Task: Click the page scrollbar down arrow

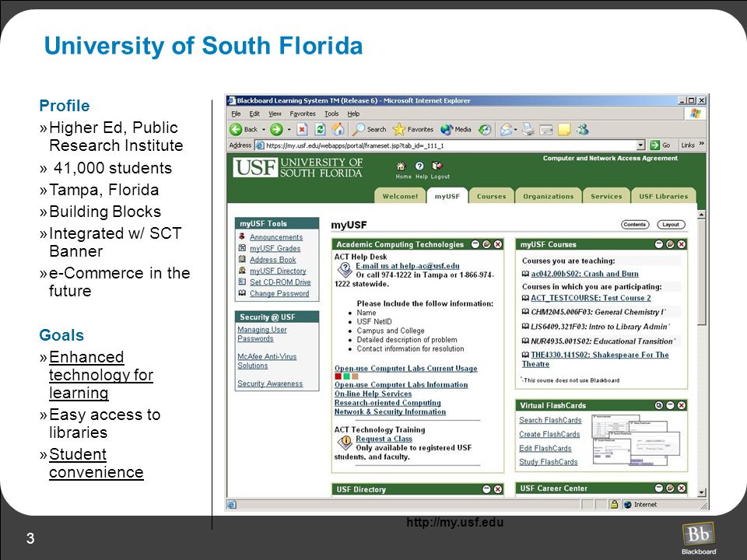Action: [x=701, y=492]
